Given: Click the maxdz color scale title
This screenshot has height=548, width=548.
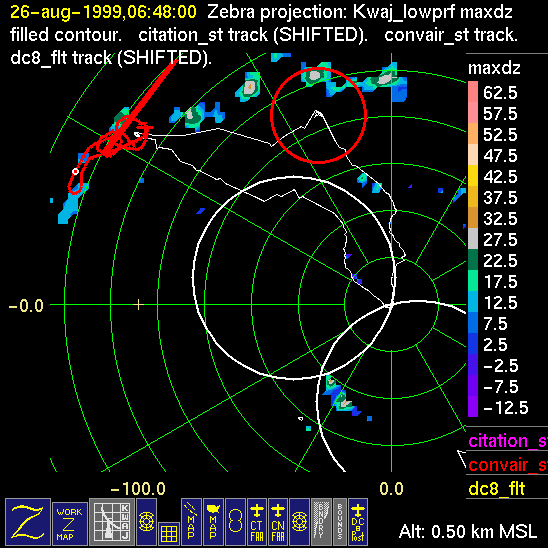Looking at the screenshot, I should tap(494, 68).
